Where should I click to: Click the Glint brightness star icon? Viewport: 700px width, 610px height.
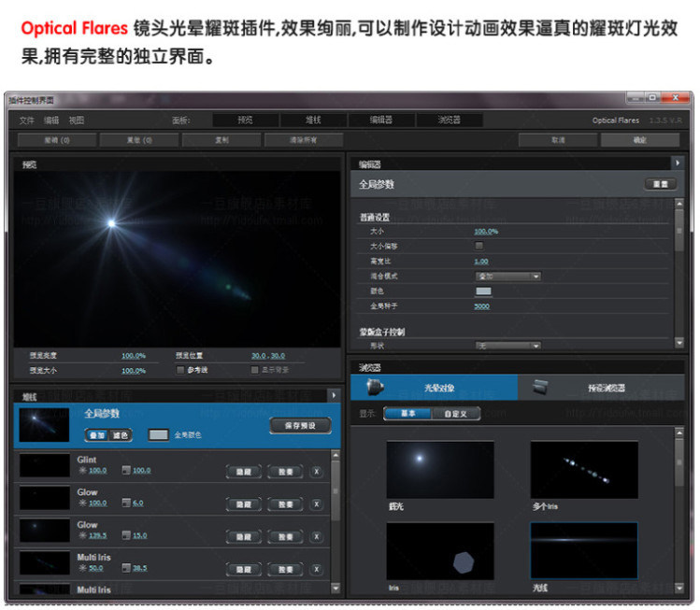[x=82, y=470]
